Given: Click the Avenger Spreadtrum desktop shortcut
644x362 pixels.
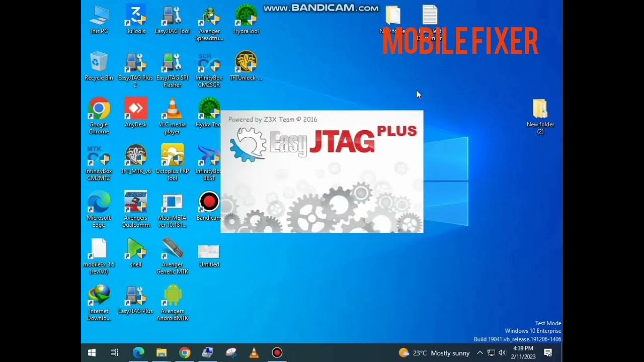Looking at the screenshot, I should pyautogui.click(x=209, y=23).
